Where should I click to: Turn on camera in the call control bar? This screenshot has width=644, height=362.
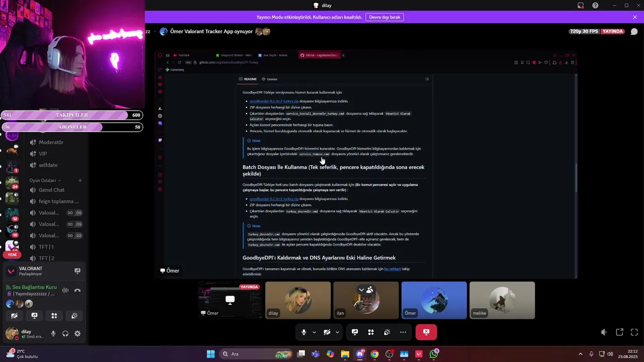tap(327, 332)
